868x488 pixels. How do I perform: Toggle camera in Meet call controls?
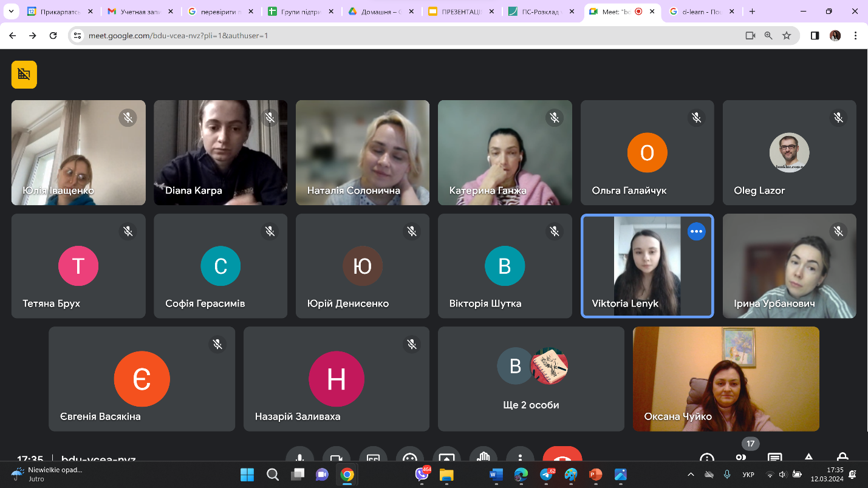tap(336, 458)
